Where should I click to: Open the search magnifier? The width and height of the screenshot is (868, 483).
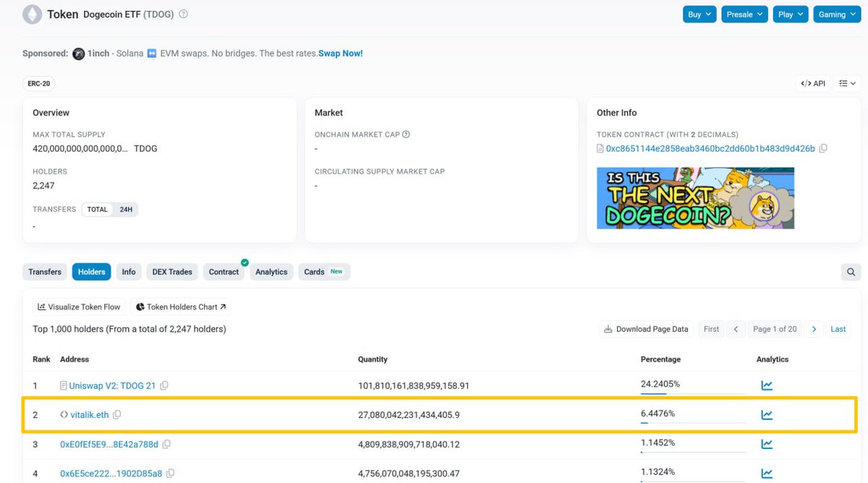(851, 272)
